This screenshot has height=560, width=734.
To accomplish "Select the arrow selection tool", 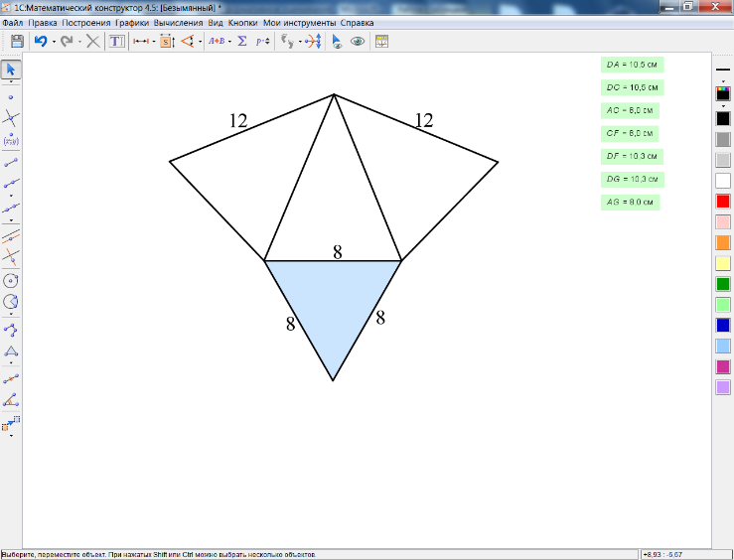I will tap(11, 70).
